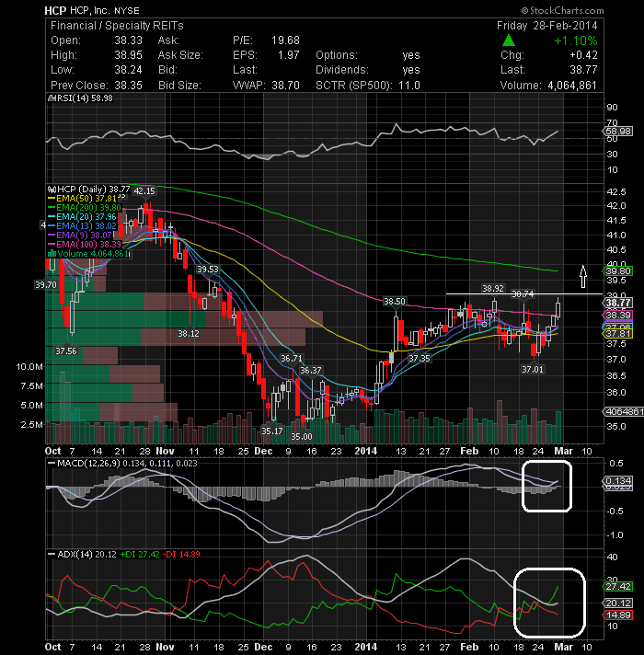Click the 2014 label under the price chart
Viewport: 644px width, 655px height.
pos(365,451)
